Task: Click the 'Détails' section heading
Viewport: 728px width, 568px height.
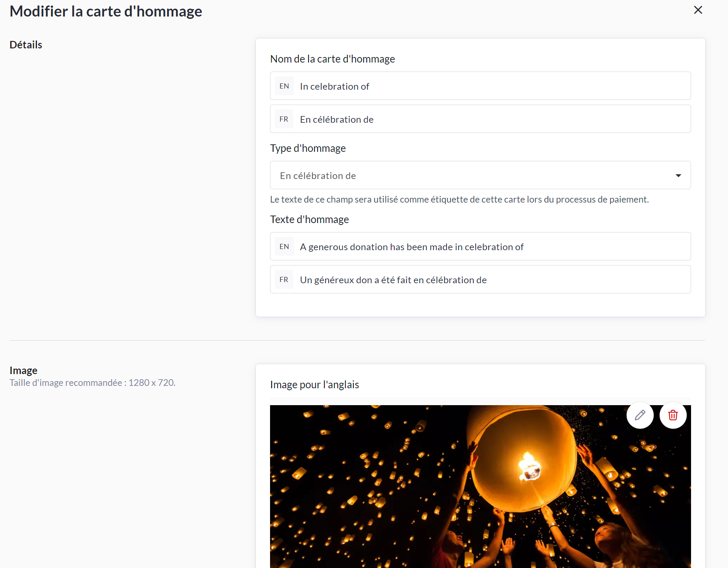Action: point(26,45)
